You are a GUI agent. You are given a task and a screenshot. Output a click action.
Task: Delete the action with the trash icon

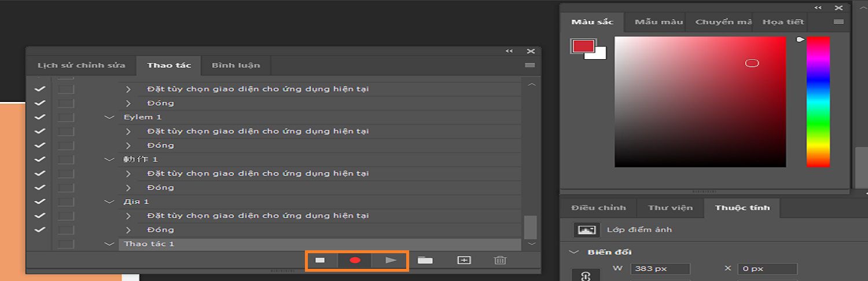coord(500,261)
